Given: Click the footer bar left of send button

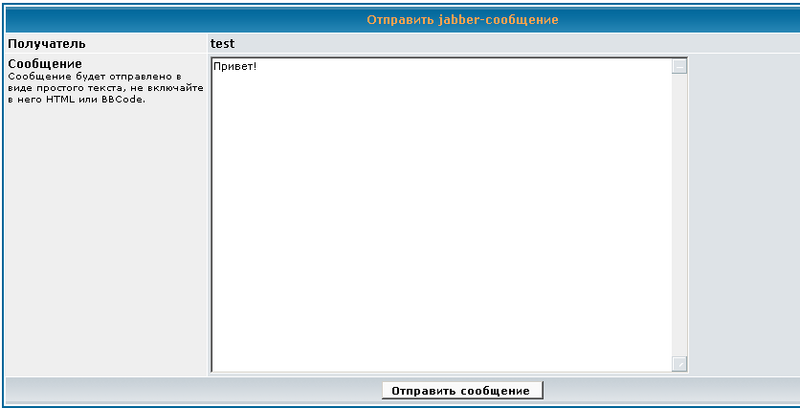Looking at the screenshot, I should 190,390.
